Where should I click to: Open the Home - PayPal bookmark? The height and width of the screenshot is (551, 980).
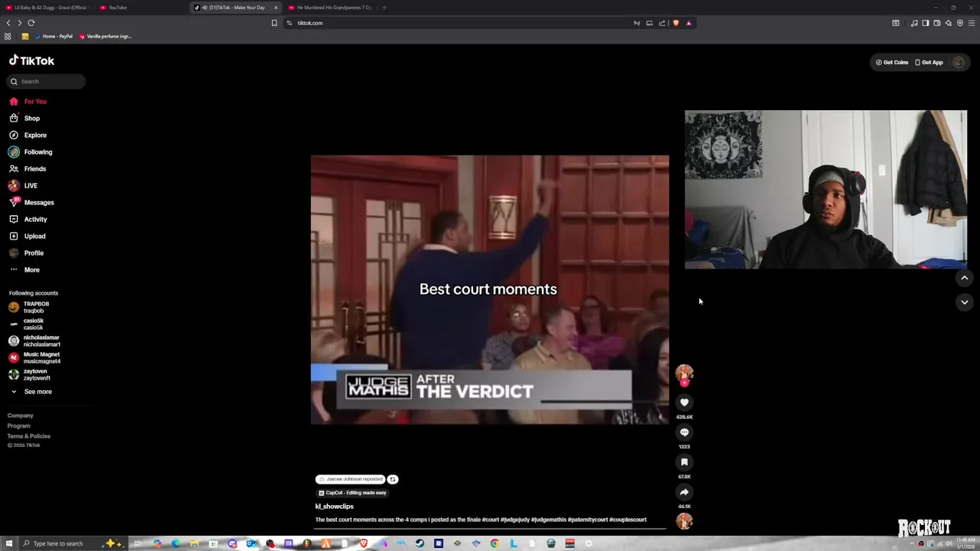pos(54,36)
